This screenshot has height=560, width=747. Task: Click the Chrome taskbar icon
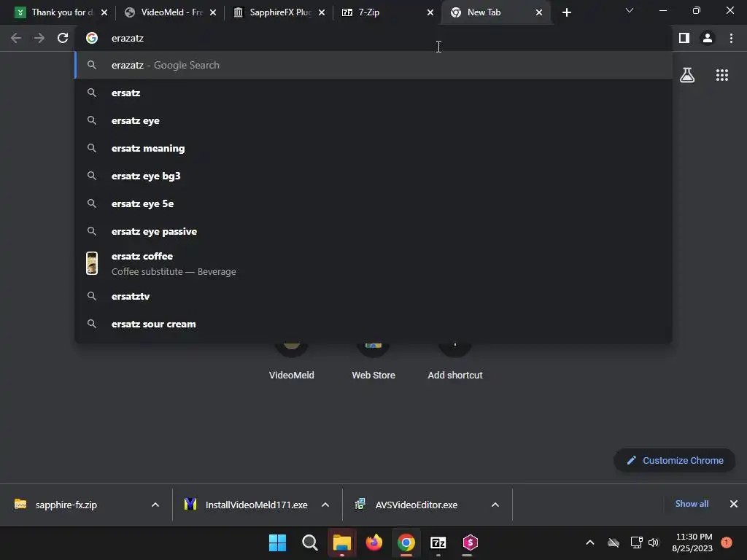point(406,542)
